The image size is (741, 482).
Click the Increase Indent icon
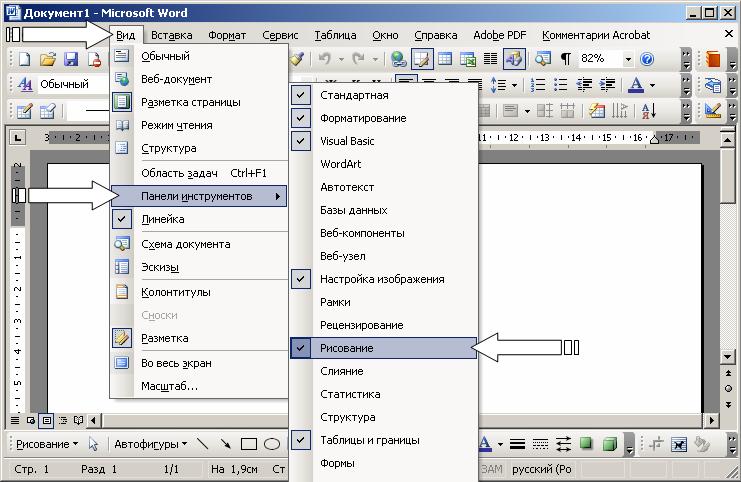[x=607, y=85]
